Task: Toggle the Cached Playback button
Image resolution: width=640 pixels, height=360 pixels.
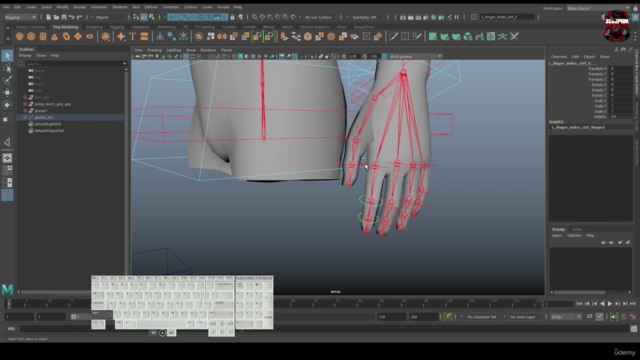Action: coord(599,317)
